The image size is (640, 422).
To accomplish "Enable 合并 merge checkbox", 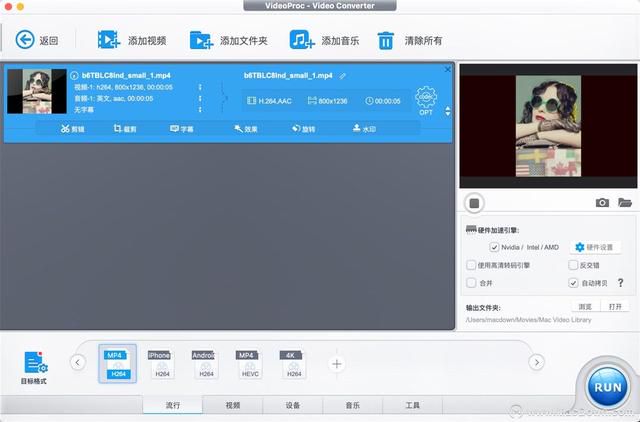I will [471, 283].
